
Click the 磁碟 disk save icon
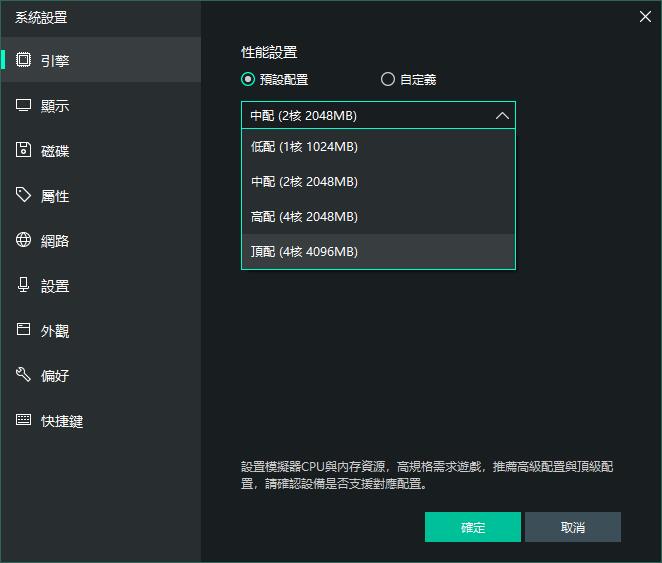point(24,150)
